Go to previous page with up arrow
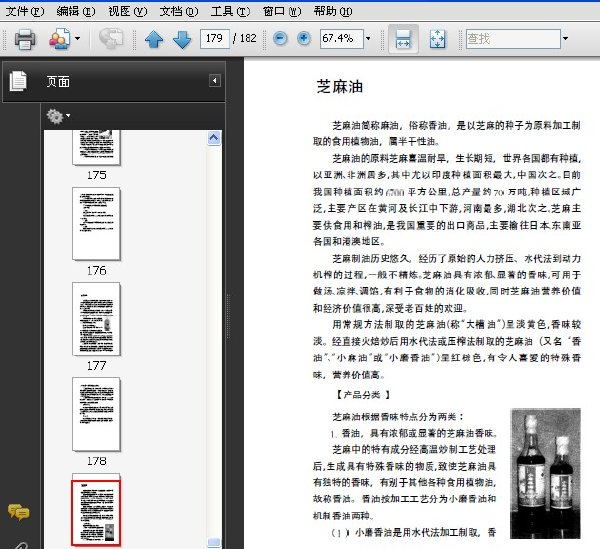The width and height of the screenshot is (600, 549). 154,39
